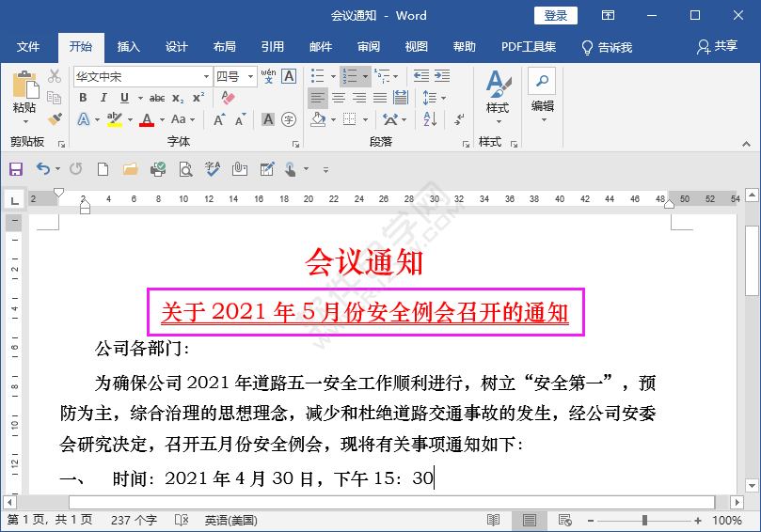Click the spelling and grammar check icon
Viewport: 761px width, 532px height.
[213, 169]
